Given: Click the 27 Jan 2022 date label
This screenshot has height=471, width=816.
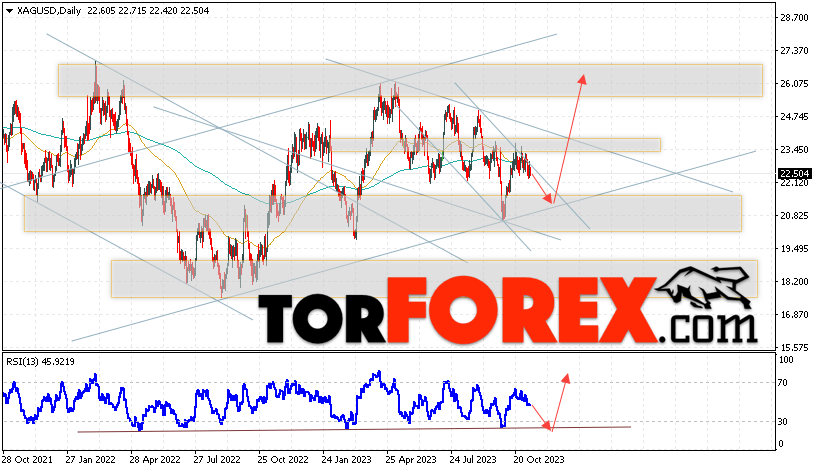Looking at the screenshot, I should tap(91, 460).
